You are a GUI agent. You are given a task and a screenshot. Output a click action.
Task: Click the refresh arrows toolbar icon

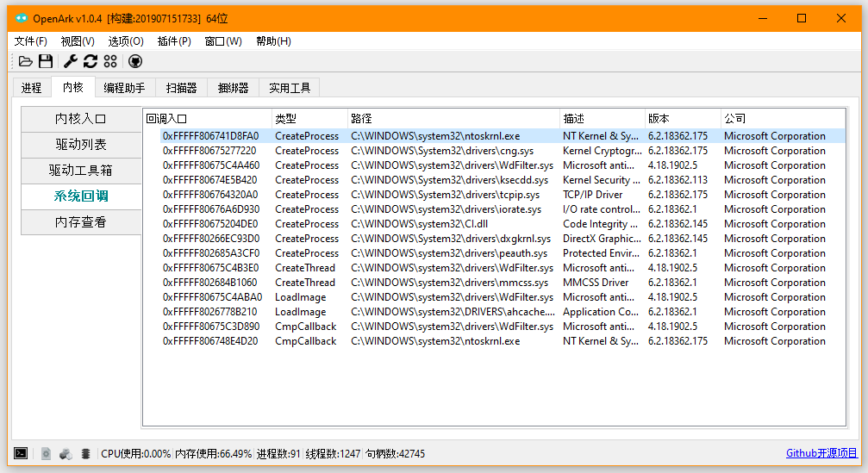click(90, 61)
